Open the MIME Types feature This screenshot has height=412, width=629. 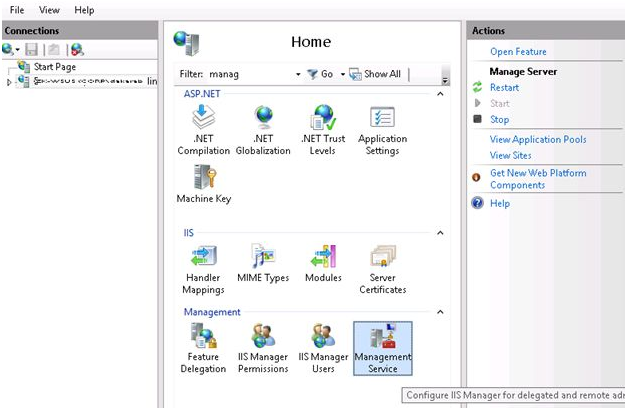point(263,263)
